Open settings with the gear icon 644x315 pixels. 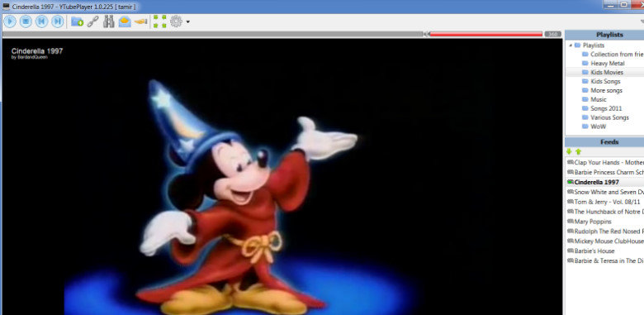tap(176, 21)
